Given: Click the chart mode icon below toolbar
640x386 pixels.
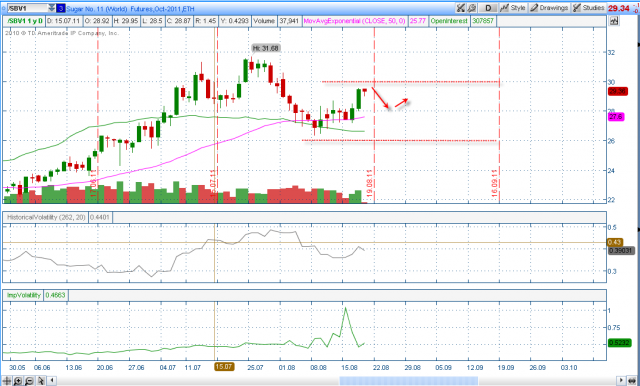Looking at the screenshot, I should pos(614,21).
